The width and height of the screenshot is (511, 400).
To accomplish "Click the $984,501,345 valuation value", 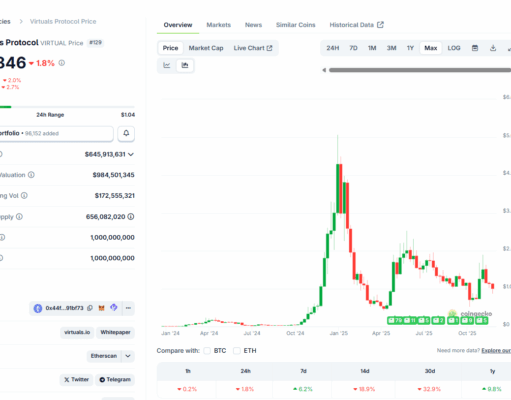I will 113,175.
